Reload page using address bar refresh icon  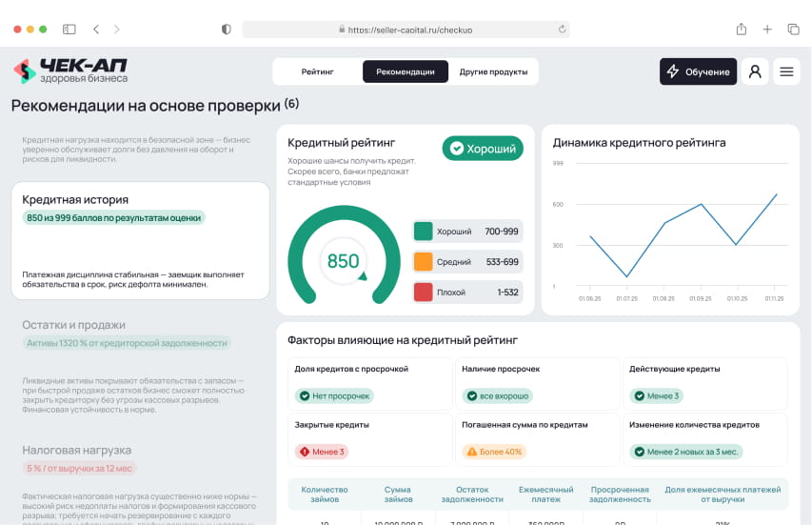(562, 30)
